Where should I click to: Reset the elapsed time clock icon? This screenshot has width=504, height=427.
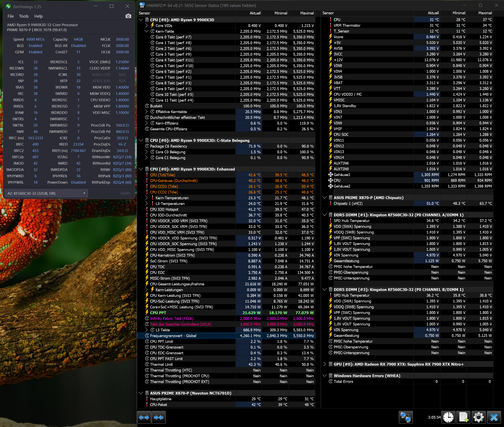pyautogui.click(x=448, y=417)
